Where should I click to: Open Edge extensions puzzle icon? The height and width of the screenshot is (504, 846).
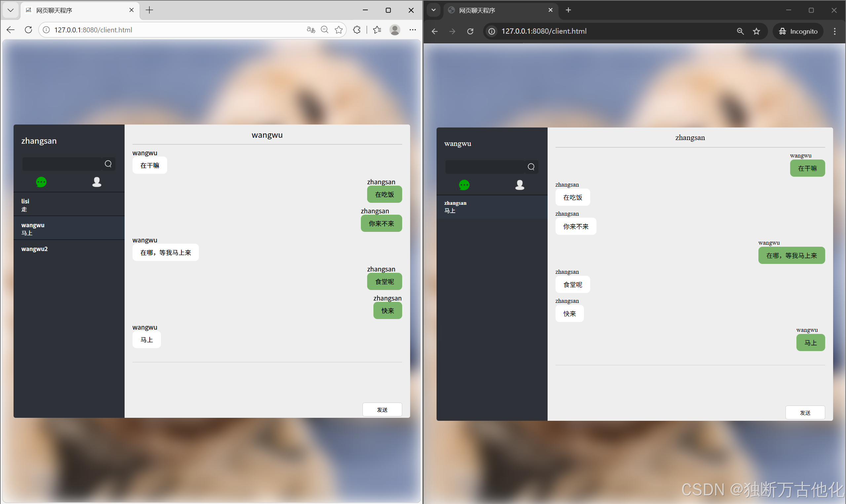pos(357,30)
